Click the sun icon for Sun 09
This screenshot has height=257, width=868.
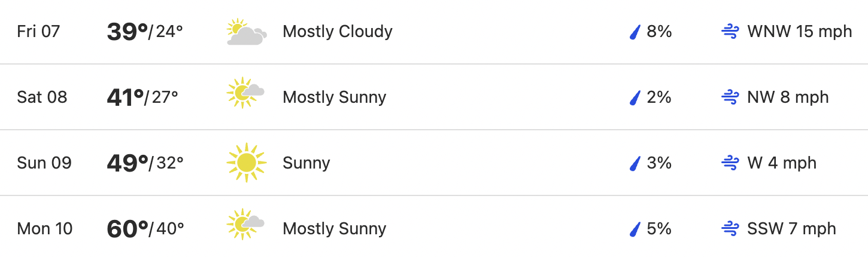click(246, 163)
